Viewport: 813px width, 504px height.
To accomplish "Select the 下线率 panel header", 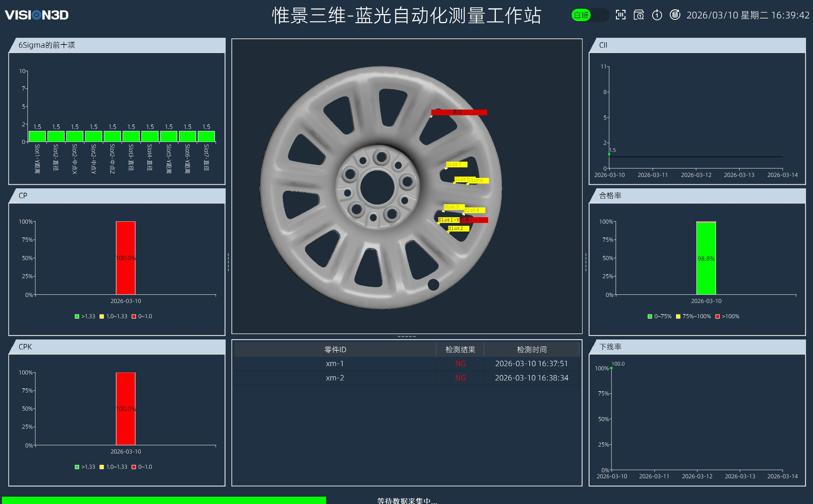I will coord(697,347).
